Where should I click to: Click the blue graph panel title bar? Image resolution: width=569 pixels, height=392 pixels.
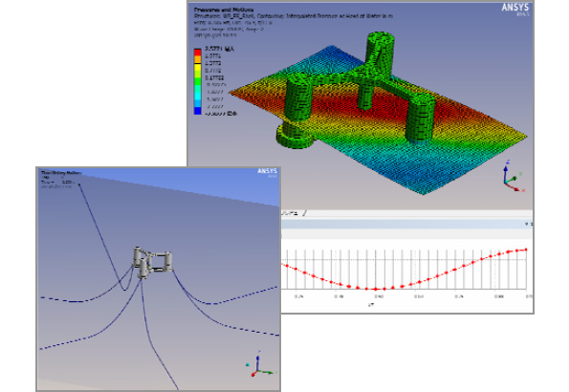(x=406, y=225)
